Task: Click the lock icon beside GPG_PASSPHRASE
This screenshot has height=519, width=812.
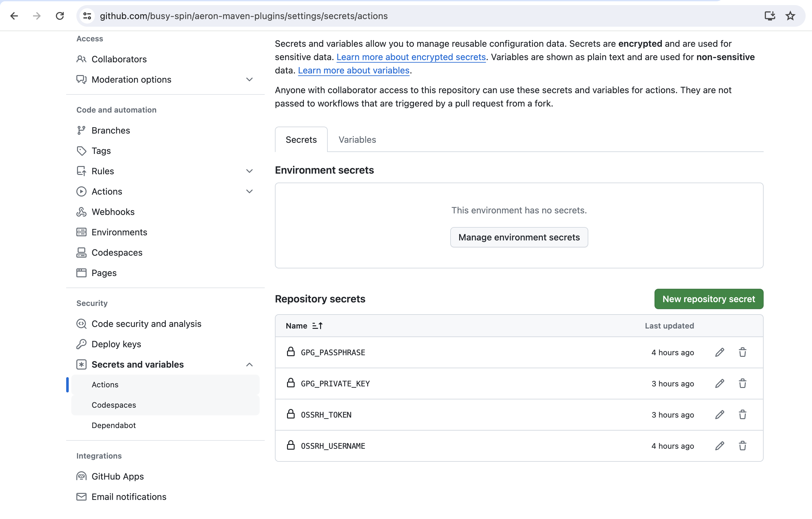Action: point(291,351)
